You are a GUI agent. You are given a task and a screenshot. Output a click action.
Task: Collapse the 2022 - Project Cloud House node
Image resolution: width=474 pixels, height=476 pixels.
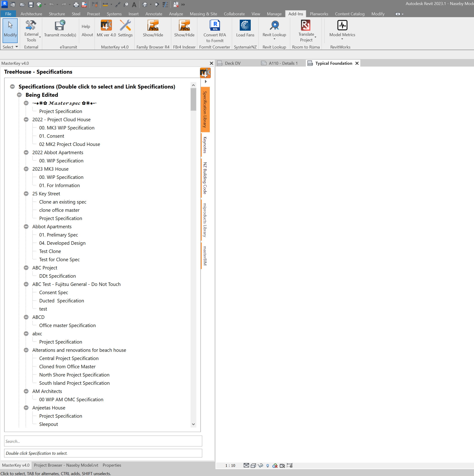click(x=26, y=119)
